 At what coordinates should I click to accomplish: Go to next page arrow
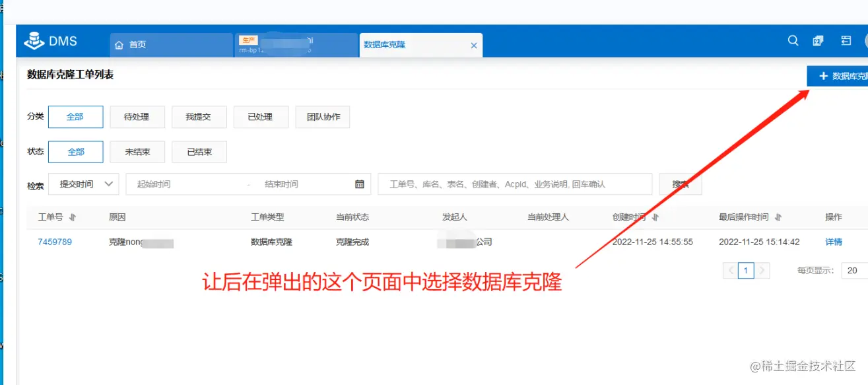coord(762,270)
